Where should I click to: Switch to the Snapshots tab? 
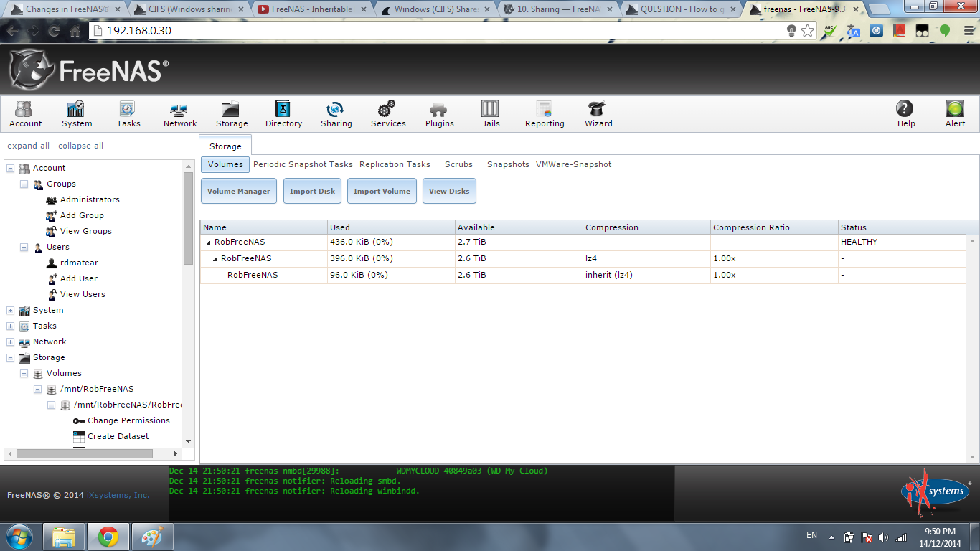[508, 164]
